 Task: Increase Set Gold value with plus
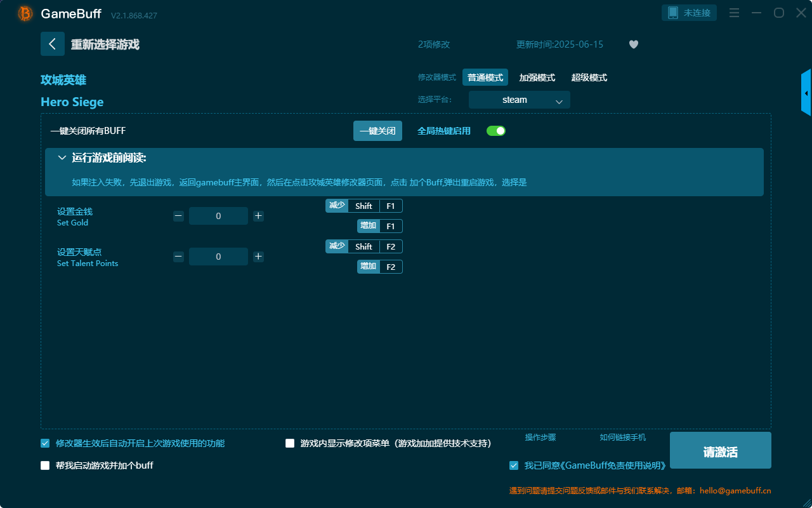(258, 216)
